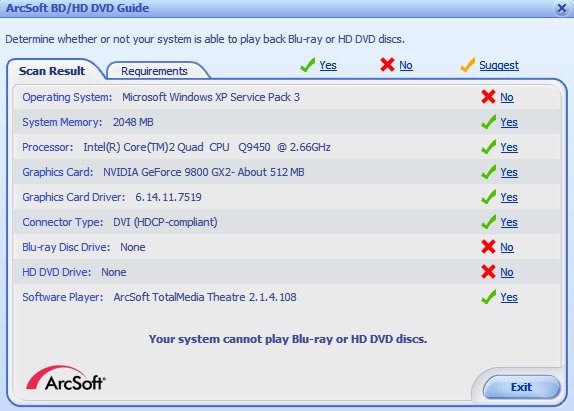Click the ArcSoft logo
Image resolution: width=574 pixels, height=411 pixels.
pos(66,378)
